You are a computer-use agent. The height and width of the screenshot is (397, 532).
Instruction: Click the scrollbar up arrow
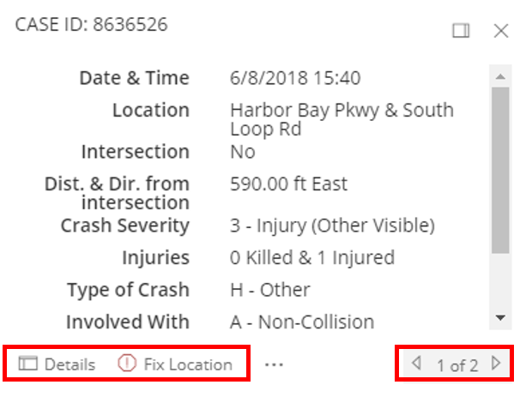(x=500, y=77)
